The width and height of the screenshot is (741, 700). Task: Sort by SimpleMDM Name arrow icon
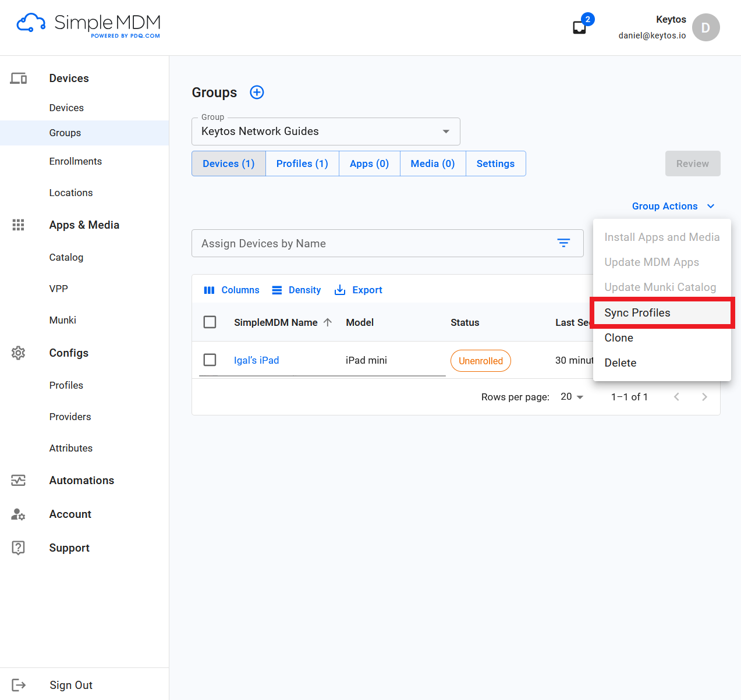tap(328, 322)
